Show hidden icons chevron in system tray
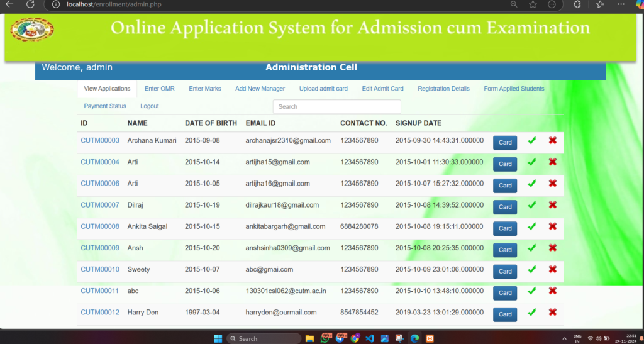The image size is (644, 344). (x=564, y=339)
